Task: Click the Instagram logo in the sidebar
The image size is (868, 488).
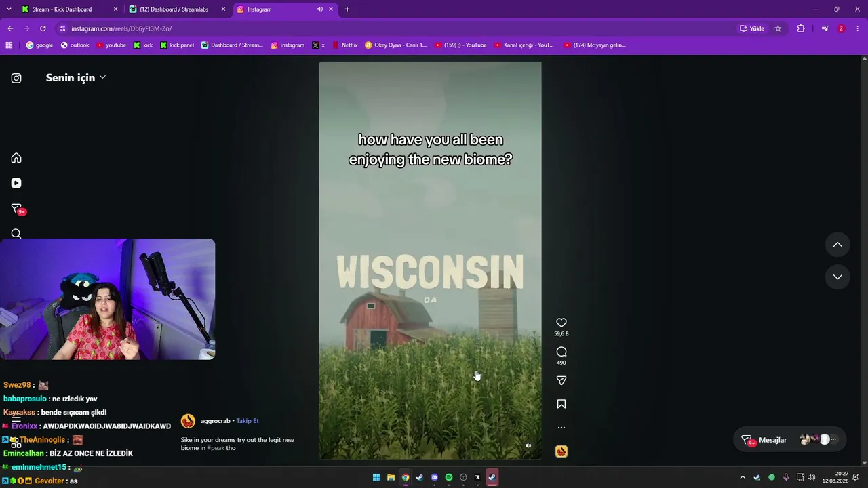Action: 16,78
